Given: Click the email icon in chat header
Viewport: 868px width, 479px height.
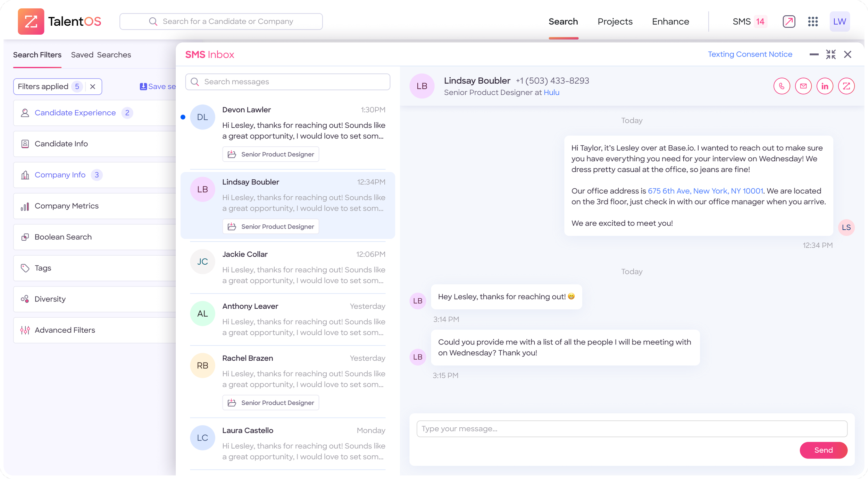Looking at the screenshot, I should (803, 86).
